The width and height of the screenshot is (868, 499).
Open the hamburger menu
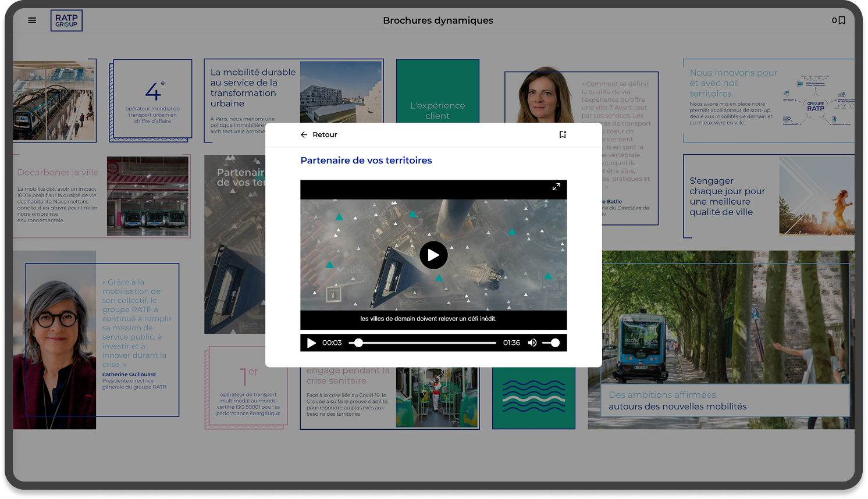[x=32, y=20]
